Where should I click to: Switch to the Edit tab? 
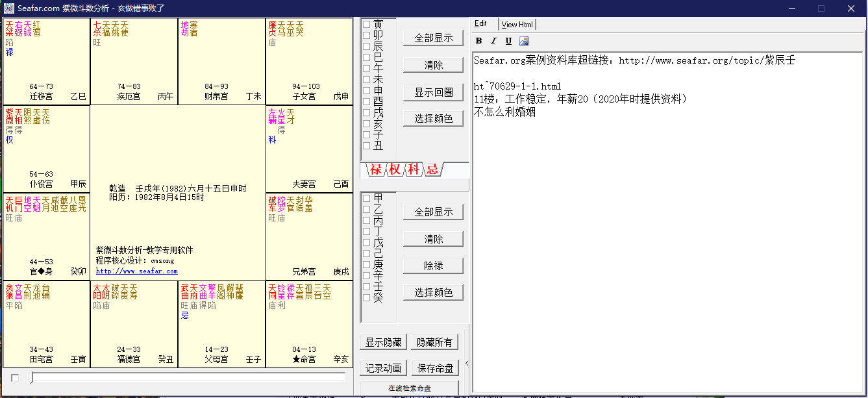click(481, 24)
